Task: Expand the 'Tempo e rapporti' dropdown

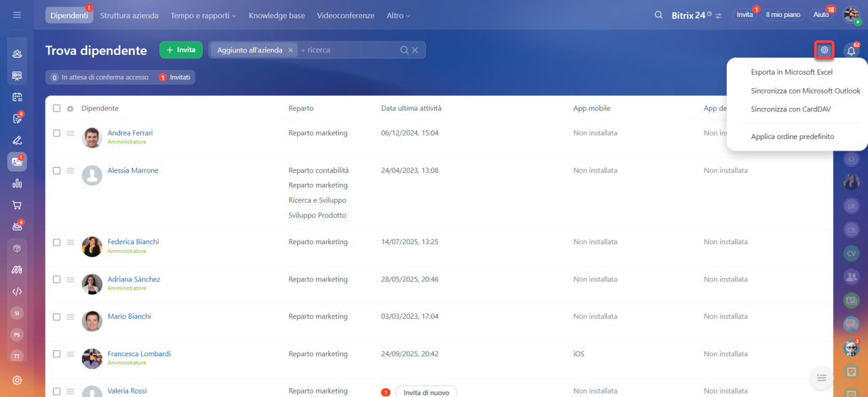Action: (x=203, y=15)
